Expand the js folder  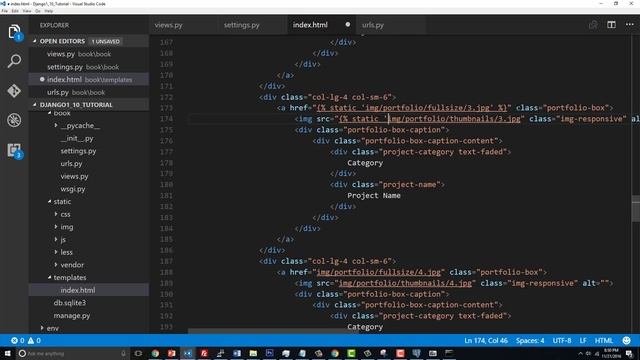[x=56, y=240]
